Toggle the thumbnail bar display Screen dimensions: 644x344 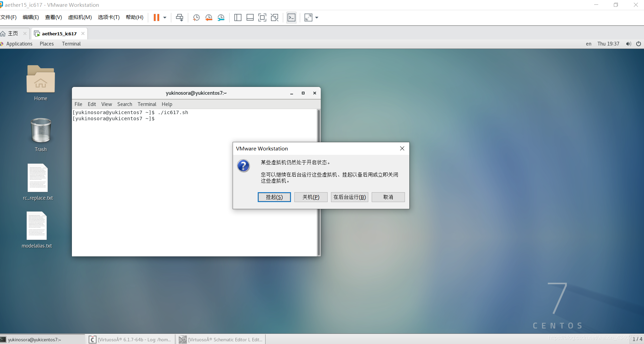250,17
